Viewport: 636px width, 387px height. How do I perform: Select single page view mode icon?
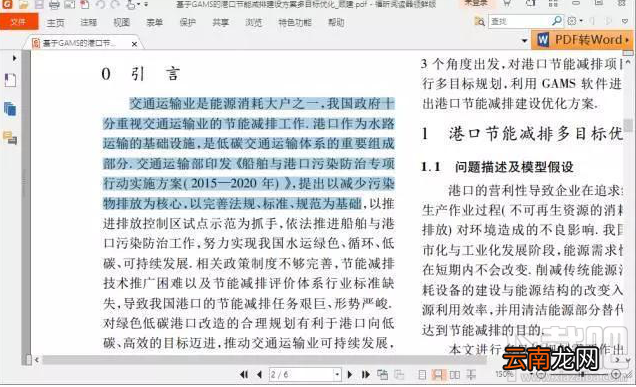click(x=422, y=374)
